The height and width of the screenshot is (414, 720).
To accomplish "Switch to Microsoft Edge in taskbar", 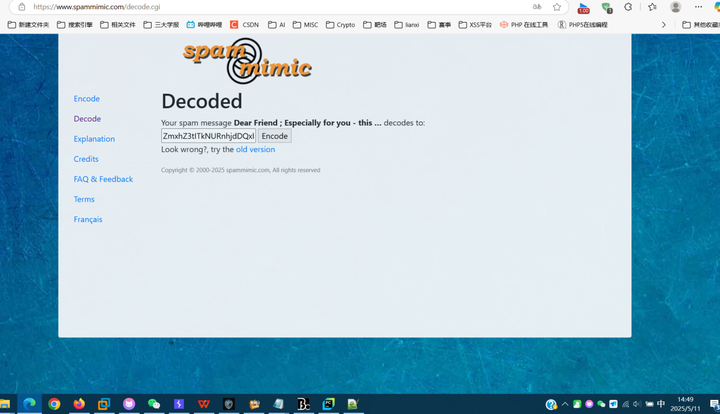I will pyautogui.click(x=29, y=404).
